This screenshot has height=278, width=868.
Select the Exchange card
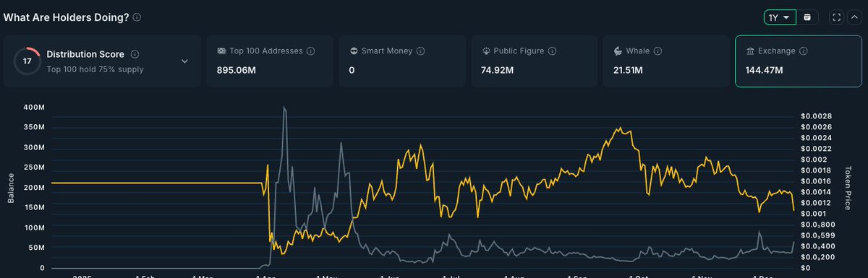(x=799, y=61)
